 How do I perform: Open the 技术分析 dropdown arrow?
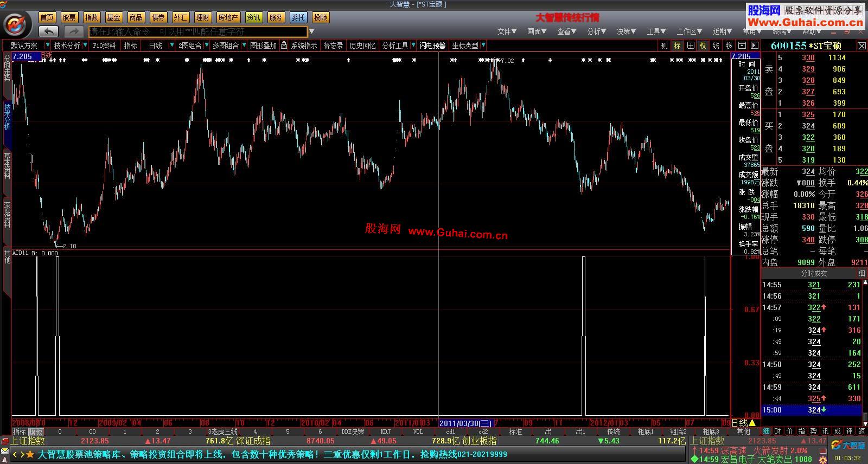click(x=85, y=46)
